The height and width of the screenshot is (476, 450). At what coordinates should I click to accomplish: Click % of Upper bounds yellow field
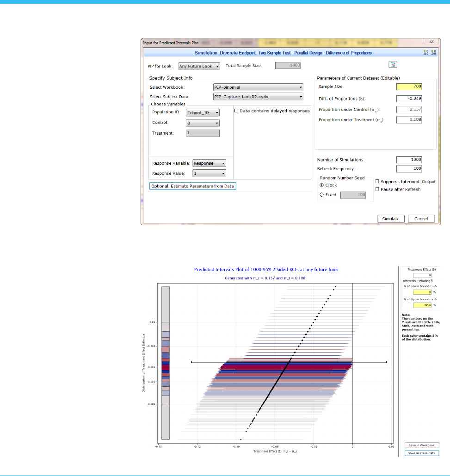(x=422, y=305)
